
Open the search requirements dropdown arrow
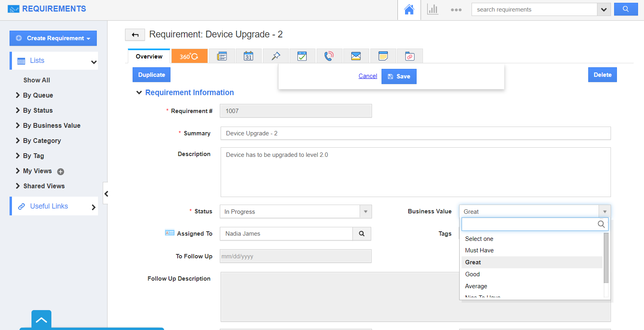(604, 10)
